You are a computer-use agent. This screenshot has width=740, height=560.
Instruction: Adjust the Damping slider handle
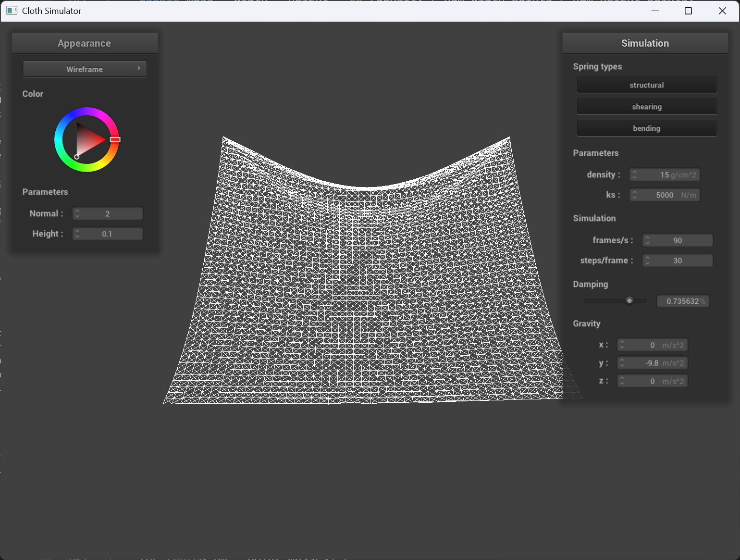[629, 300]
